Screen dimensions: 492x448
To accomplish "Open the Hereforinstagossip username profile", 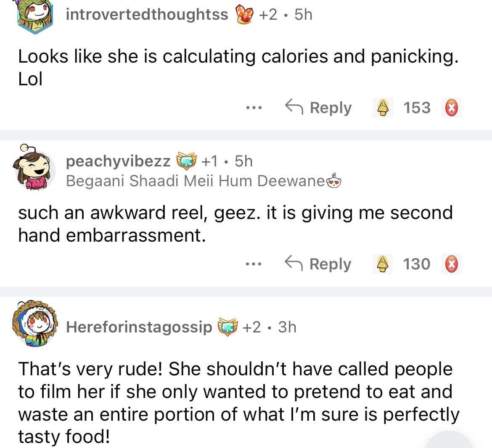I will coord(139,327).
